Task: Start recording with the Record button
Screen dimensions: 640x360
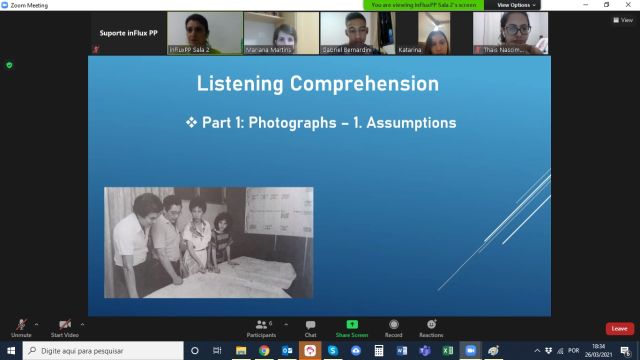Action: 393,329
